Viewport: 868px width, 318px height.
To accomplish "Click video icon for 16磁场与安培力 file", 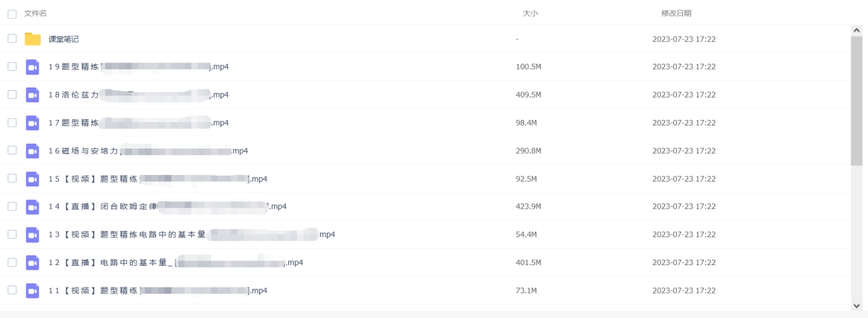I will 33,151.
